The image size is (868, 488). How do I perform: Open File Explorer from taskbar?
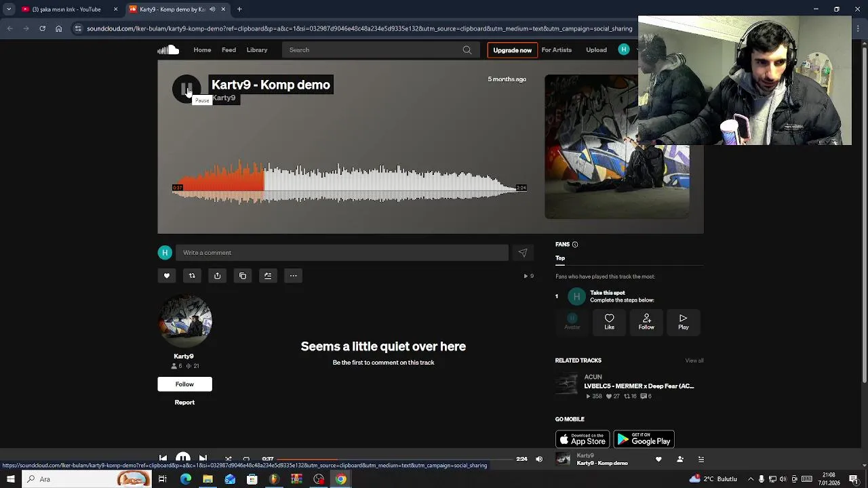coord(208,479)
